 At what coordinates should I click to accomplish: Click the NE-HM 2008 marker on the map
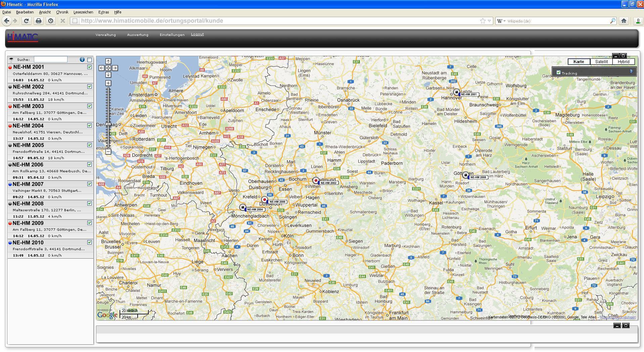coord(465,175)
